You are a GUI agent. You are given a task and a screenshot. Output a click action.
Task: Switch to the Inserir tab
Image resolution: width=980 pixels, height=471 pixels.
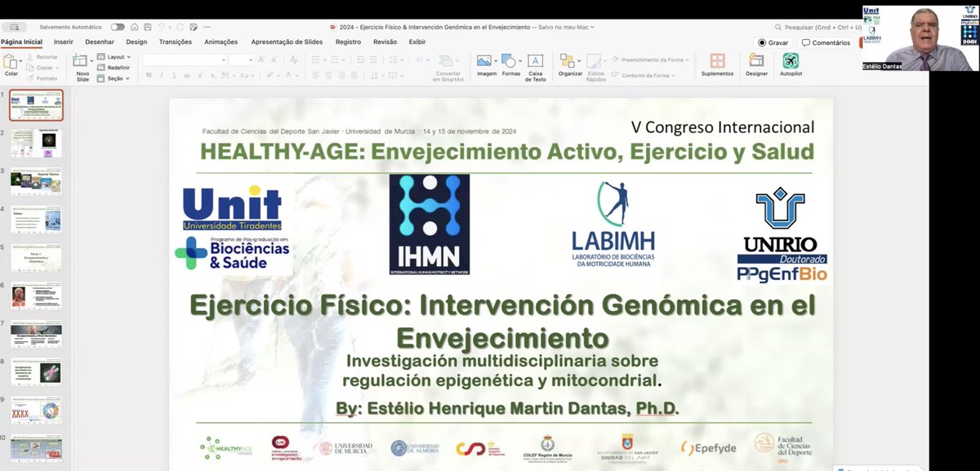pos(64,42)
